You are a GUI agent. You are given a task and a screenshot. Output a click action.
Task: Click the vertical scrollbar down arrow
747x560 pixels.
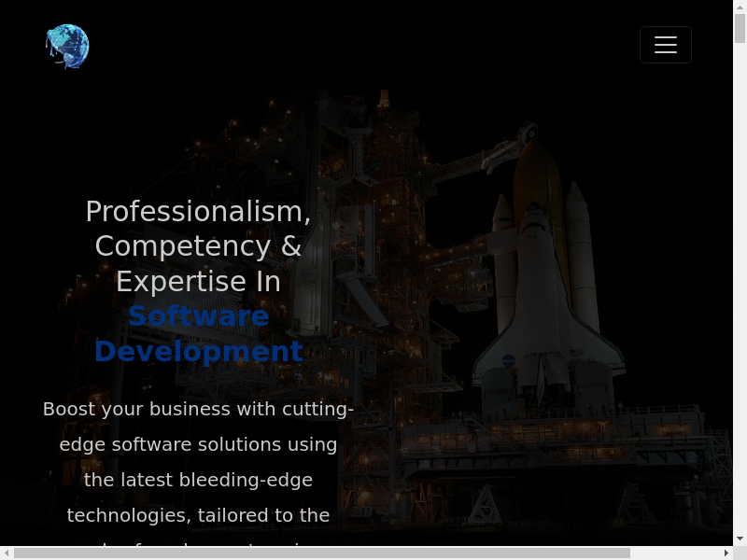click(x=740, y=539)
